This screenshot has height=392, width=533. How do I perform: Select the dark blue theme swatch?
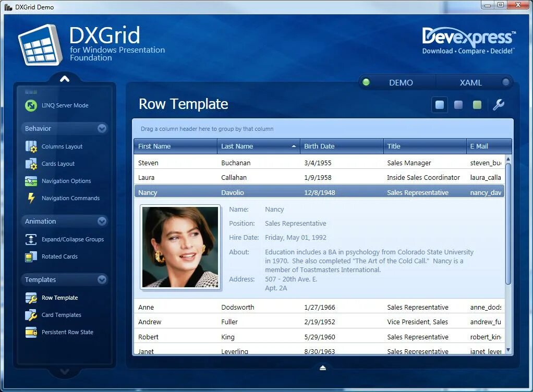pos(458,105)
